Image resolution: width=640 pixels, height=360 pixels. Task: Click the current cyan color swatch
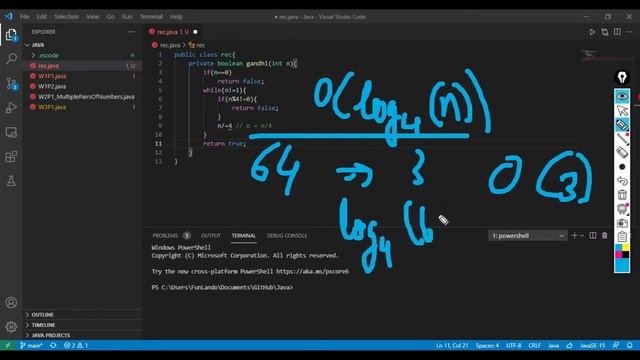622,265
